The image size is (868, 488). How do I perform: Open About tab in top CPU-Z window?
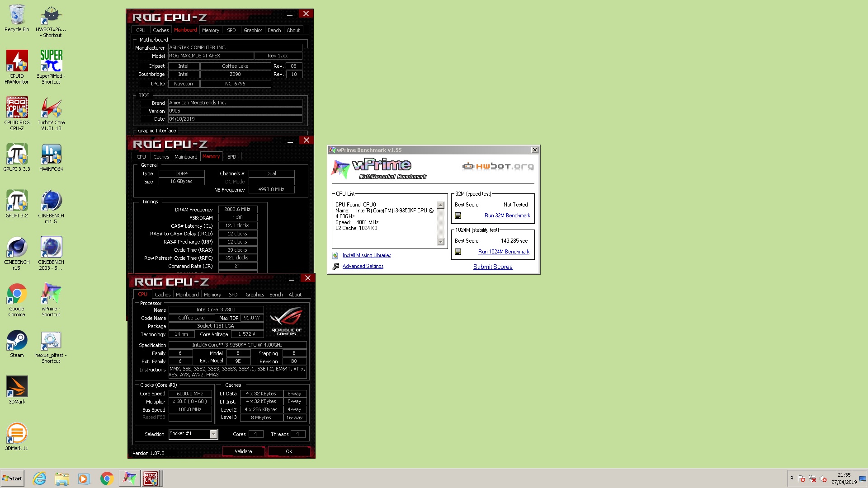293,30
